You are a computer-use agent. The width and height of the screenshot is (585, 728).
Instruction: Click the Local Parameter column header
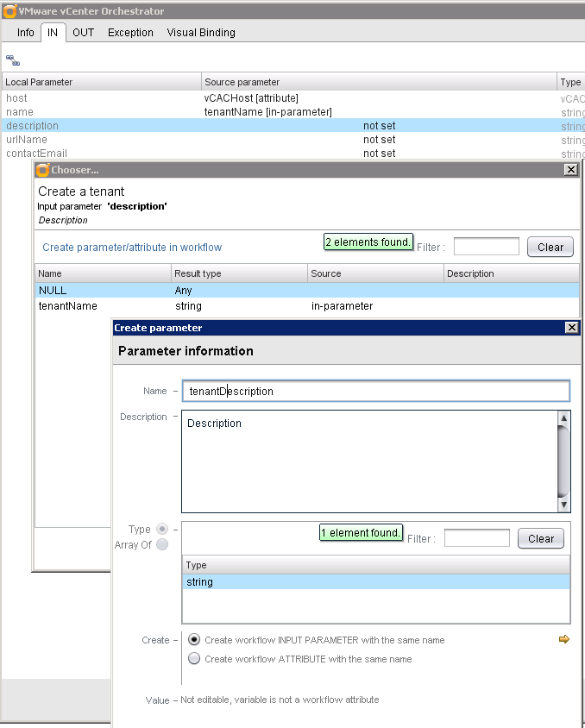(x=101, y=82)
